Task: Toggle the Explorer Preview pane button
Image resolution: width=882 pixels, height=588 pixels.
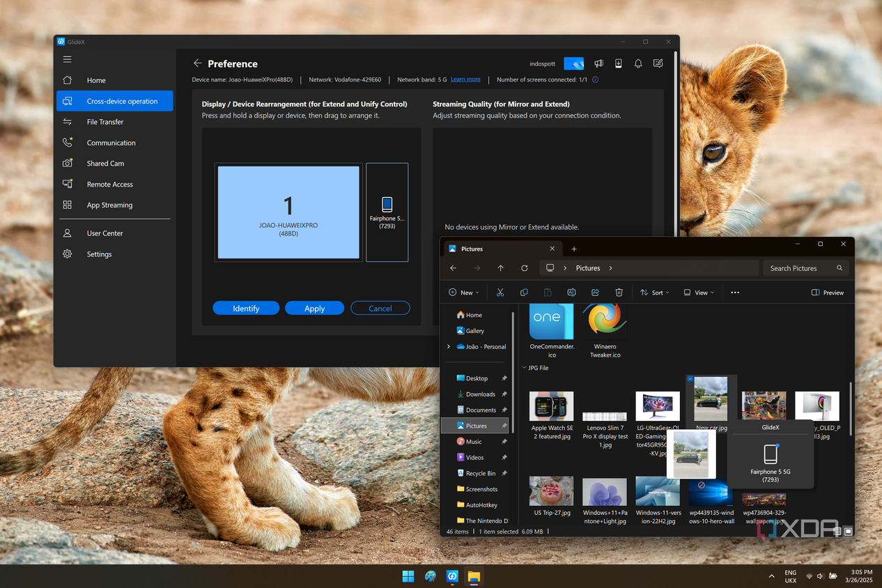Action: (x=828, y=293)
